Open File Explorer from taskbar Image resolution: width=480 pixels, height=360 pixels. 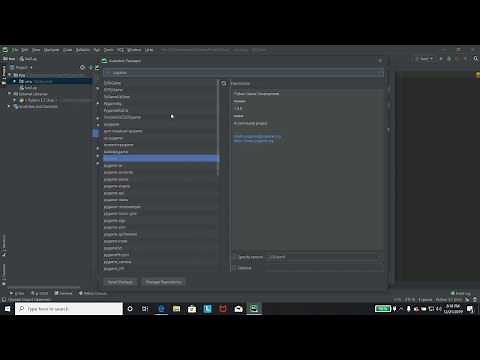pos(177,309)
